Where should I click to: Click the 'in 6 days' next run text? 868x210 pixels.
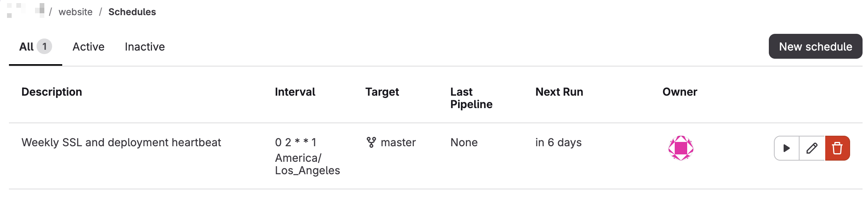click(x=558, y=142)
